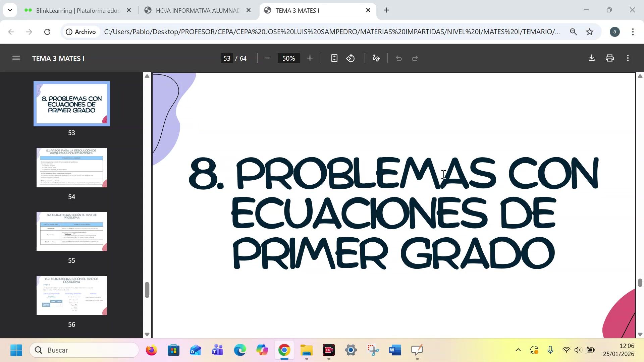Toggle the PDF sidebar hamburger menu

tap(16, 58)
